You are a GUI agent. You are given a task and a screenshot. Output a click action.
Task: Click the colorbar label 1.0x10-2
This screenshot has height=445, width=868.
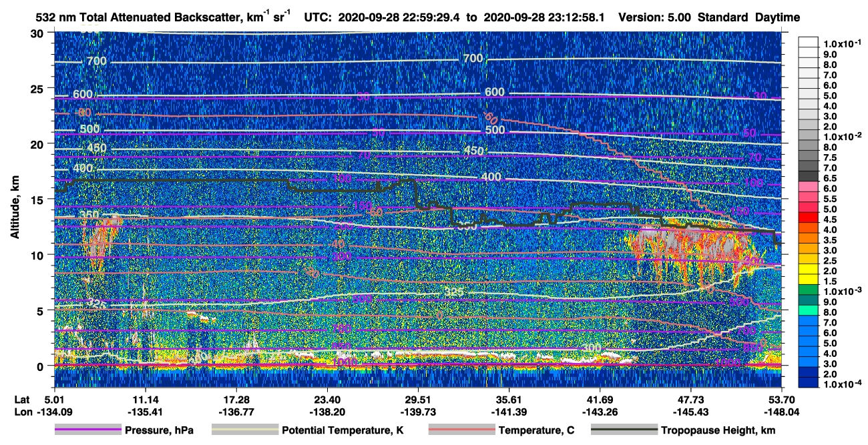coord(844,136)
